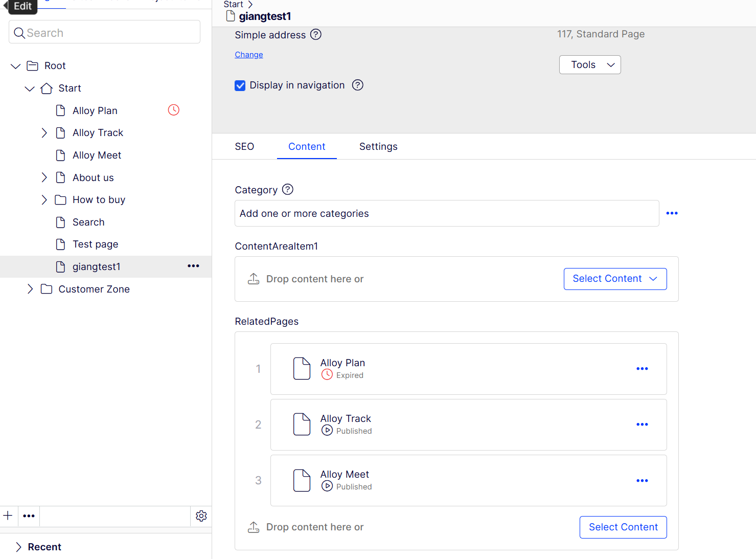
Task: Open the Category selector ellipsis button
Action: point(672,213)
